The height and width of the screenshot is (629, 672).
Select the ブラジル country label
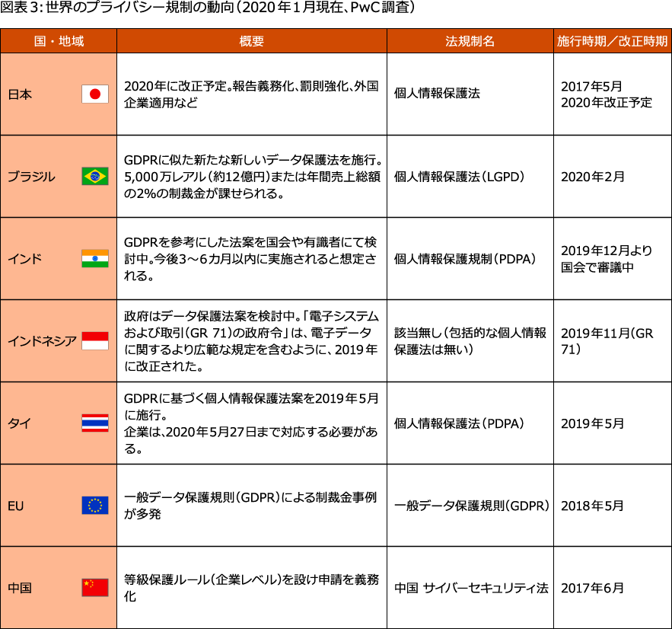[31, 177]
